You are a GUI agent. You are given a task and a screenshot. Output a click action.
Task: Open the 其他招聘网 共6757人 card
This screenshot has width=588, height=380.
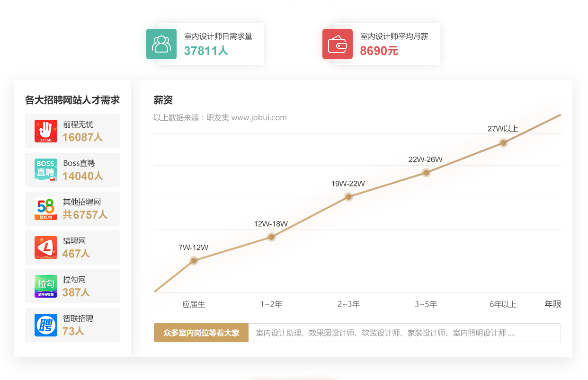pyautogui.click(x=72, y=209)
